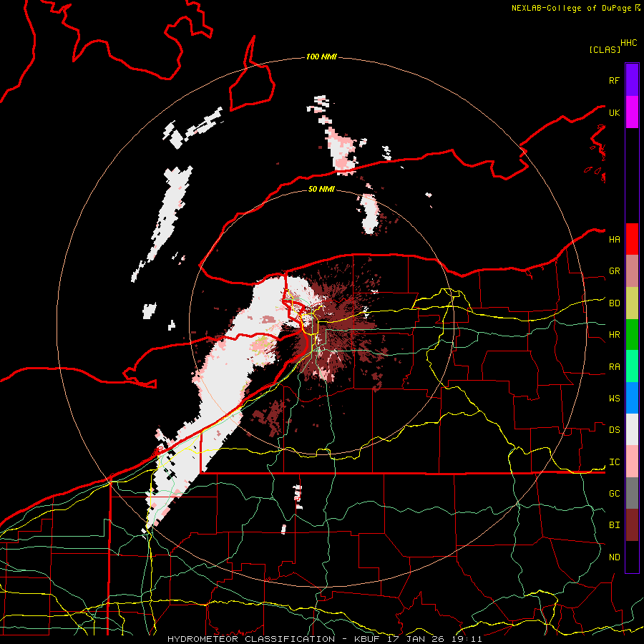Click the HR green legend swatch
The height and width of the screenshot is (644, 644).
click(632, 334)
